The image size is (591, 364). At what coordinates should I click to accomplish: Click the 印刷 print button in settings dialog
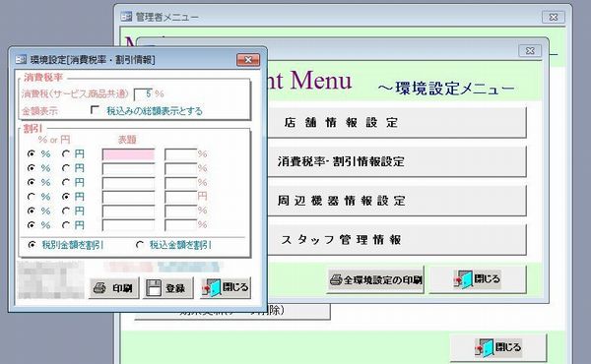pyautogui.click(x=114, y=288)
